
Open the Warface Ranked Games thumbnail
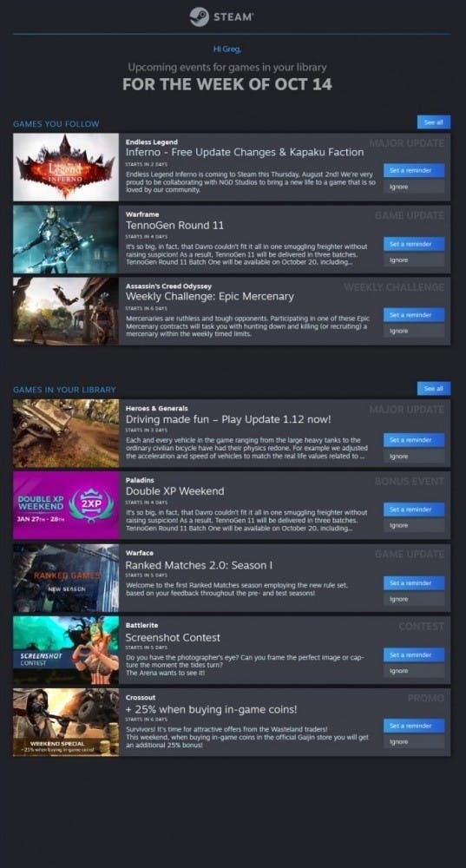[x=66, y=578]
